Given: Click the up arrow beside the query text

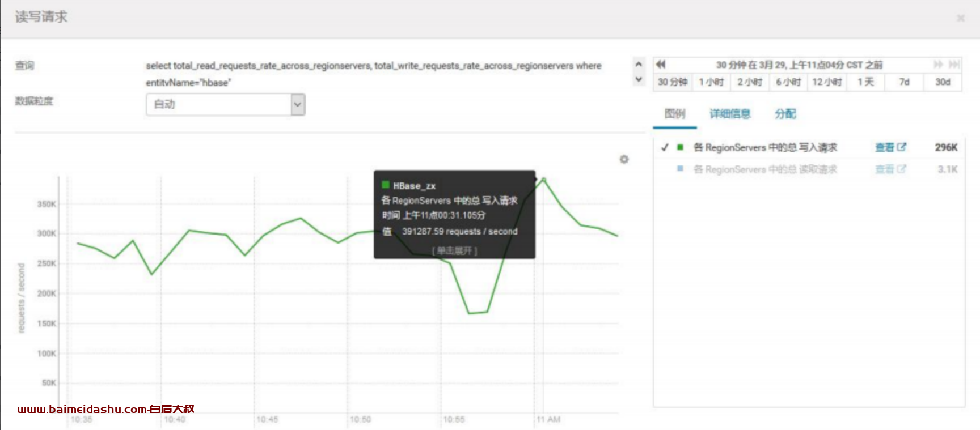Looking at the screenshot, I should [639, 64].
